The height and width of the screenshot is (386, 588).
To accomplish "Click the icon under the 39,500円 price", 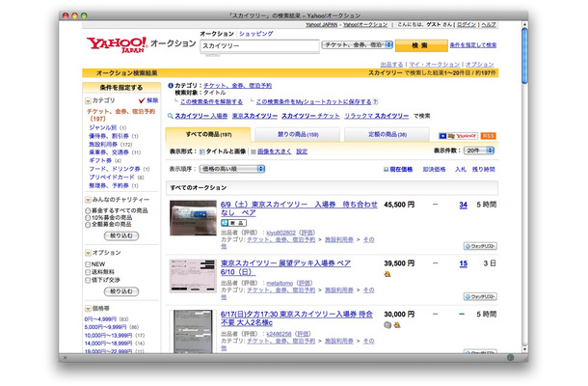I will pyautogui.click(x=388, y=274).
